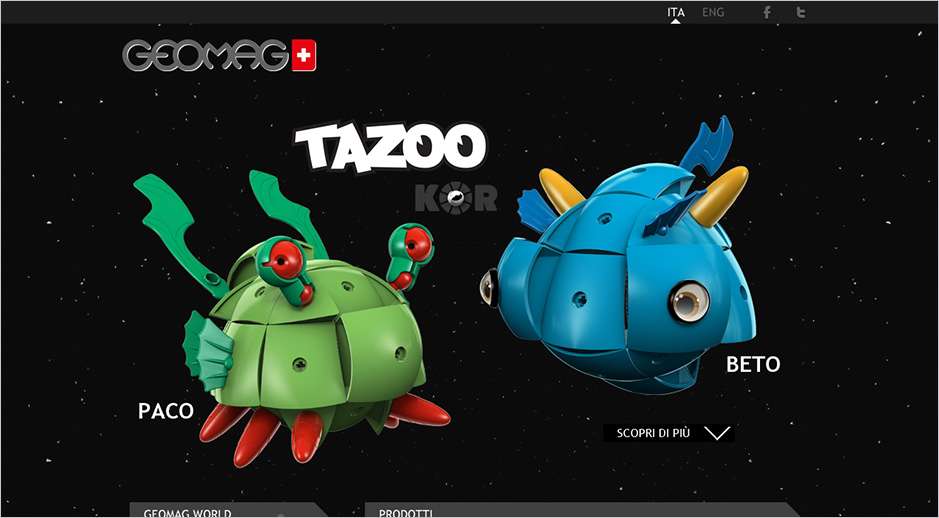Click the KOR logo

456,198
